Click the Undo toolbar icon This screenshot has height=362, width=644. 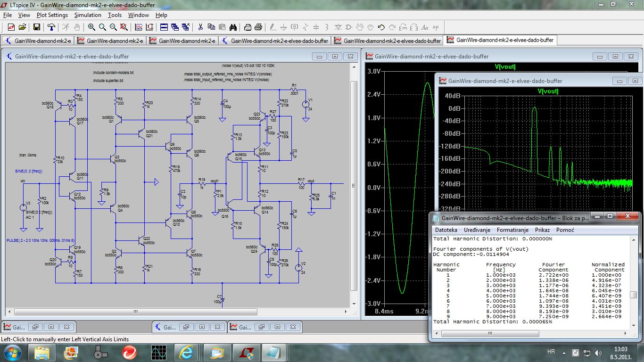click(x=381, y=27)
